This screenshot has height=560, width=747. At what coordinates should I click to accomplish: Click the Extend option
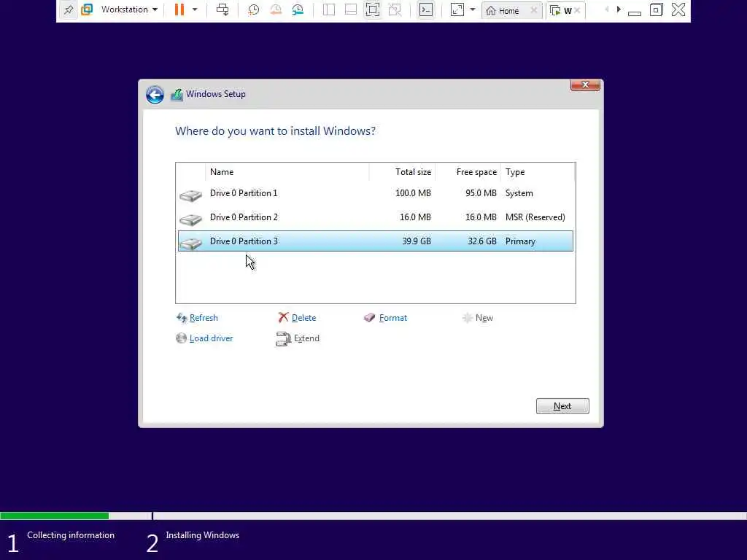click(x=306, y=338)
